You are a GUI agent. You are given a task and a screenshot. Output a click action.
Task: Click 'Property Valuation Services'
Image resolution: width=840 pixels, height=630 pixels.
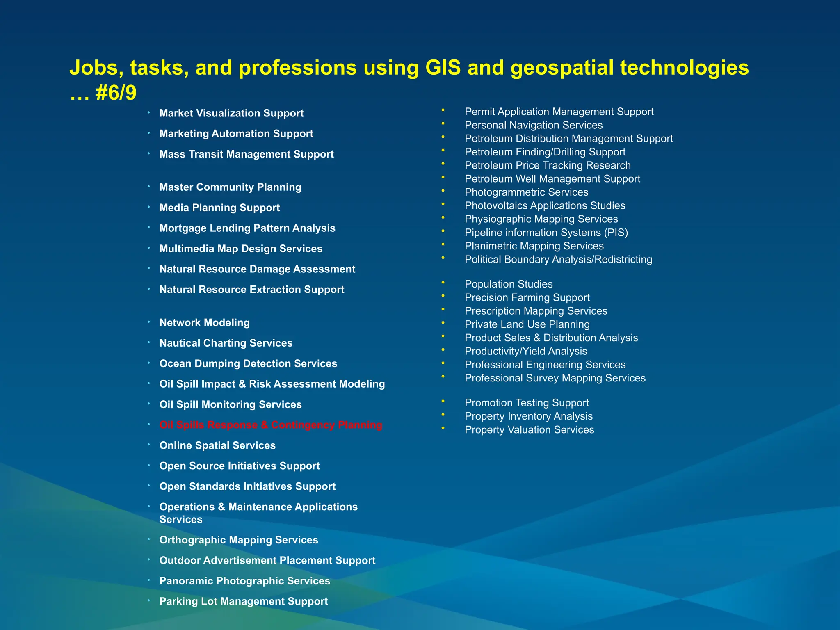[530, 430]
